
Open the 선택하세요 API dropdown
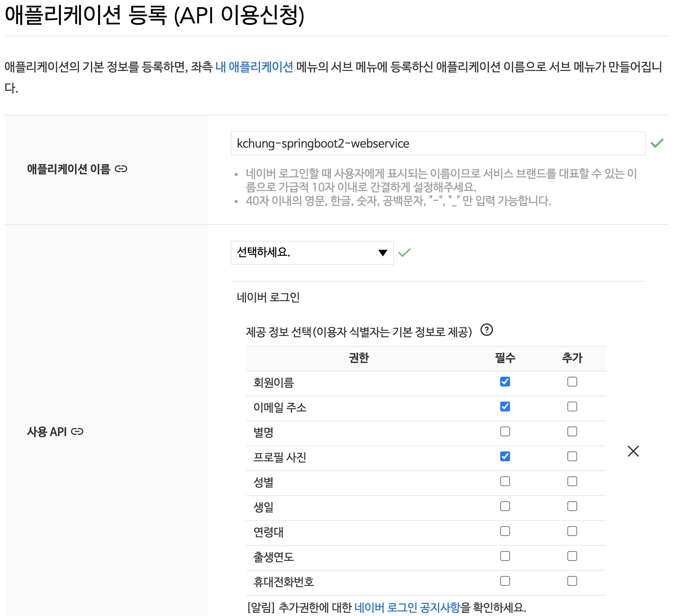click(x=312, y=253)
